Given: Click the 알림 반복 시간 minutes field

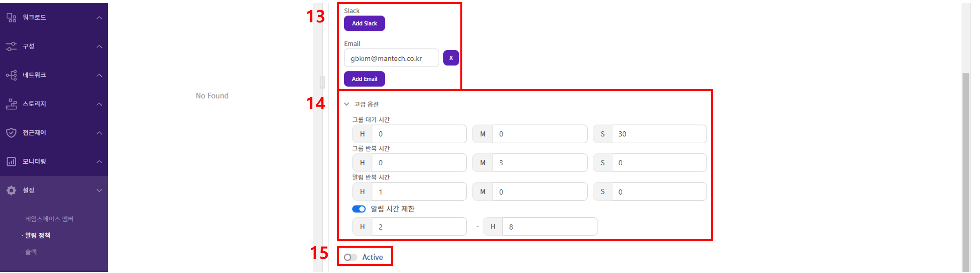Looking at the screenshot, I should (x=540, y=192).
